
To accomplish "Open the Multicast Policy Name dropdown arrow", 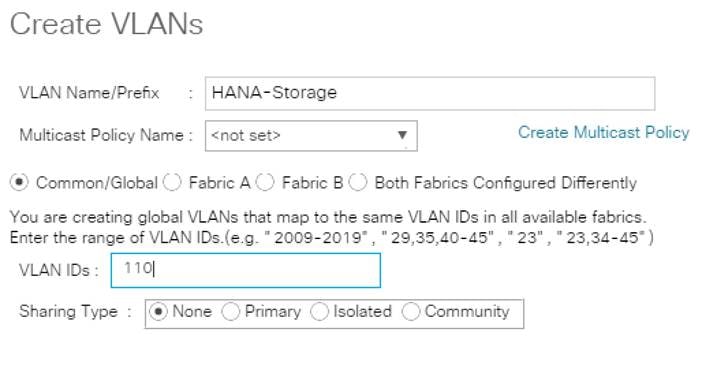I will point(402,135).
